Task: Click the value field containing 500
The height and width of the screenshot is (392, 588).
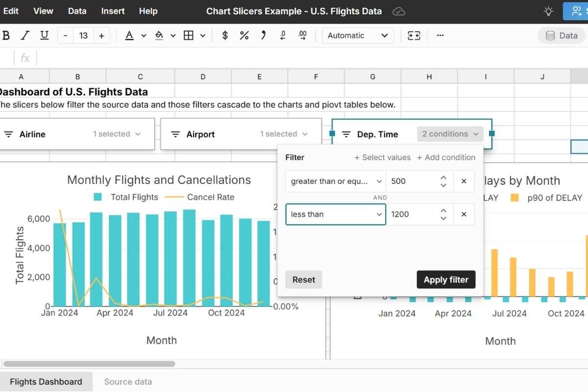Action: (x=411, y=181)
